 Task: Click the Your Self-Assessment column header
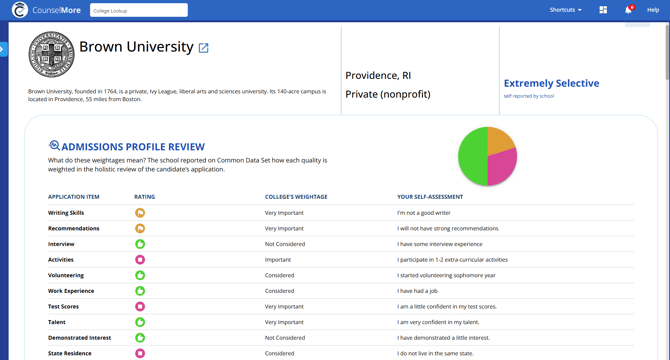(x=430, y=197)
